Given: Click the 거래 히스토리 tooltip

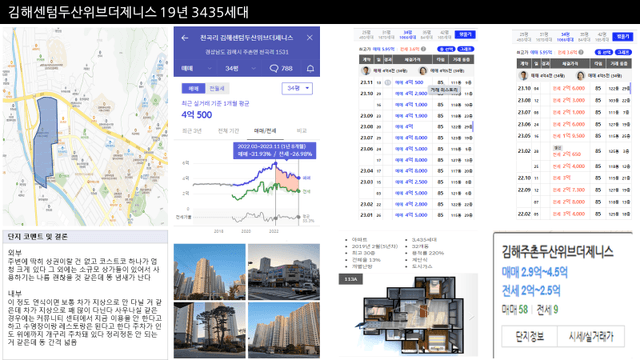Looking at the screenshot, I should (x=444, y=90).
